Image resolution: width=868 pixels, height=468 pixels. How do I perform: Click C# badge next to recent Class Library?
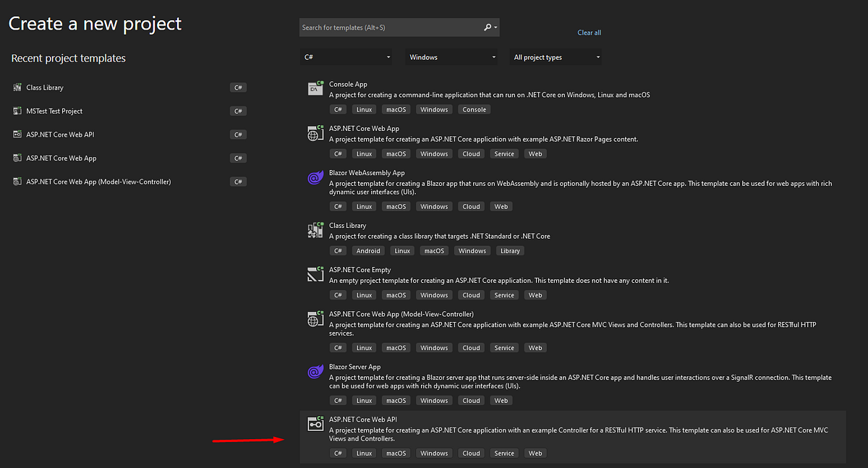pos(238,88)
